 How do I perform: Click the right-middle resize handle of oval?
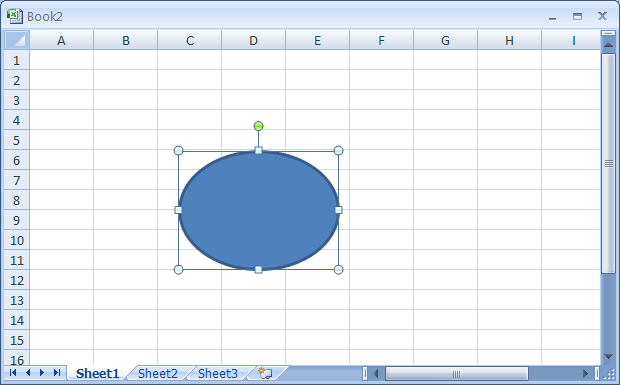click(x=338, y=210)
